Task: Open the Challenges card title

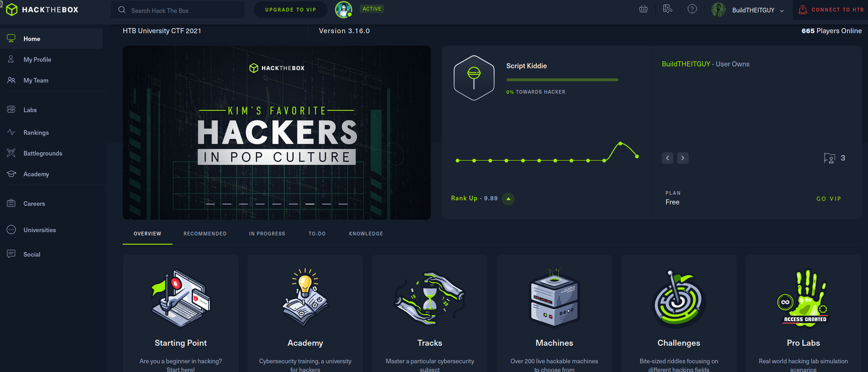Action: 679,343
